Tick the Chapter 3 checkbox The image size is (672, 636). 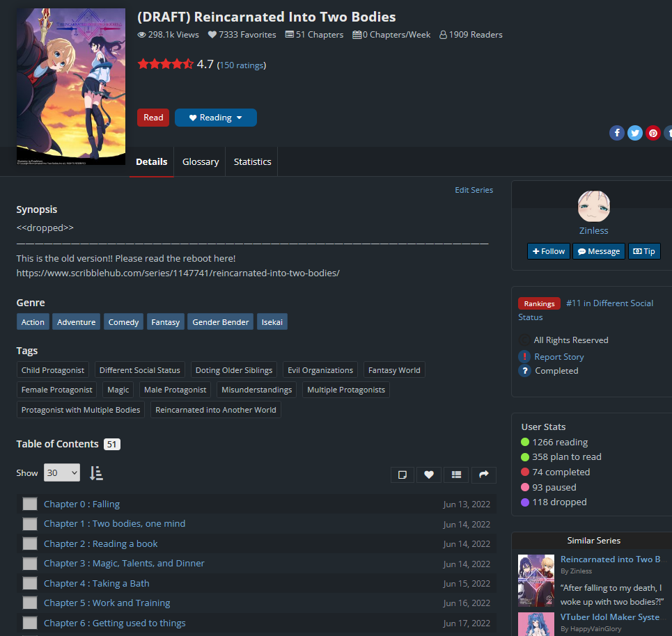[x=30, y=564]
